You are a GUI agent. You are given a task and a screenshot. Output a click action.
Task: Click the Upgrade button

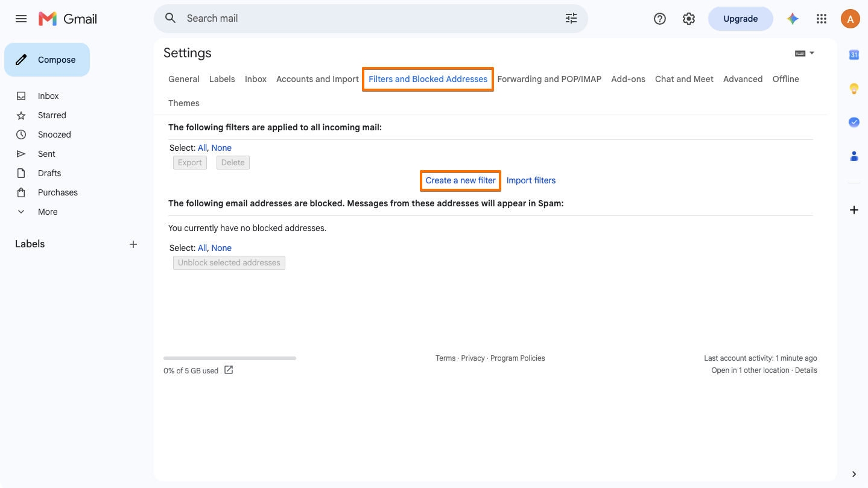[x=741, y=19]
